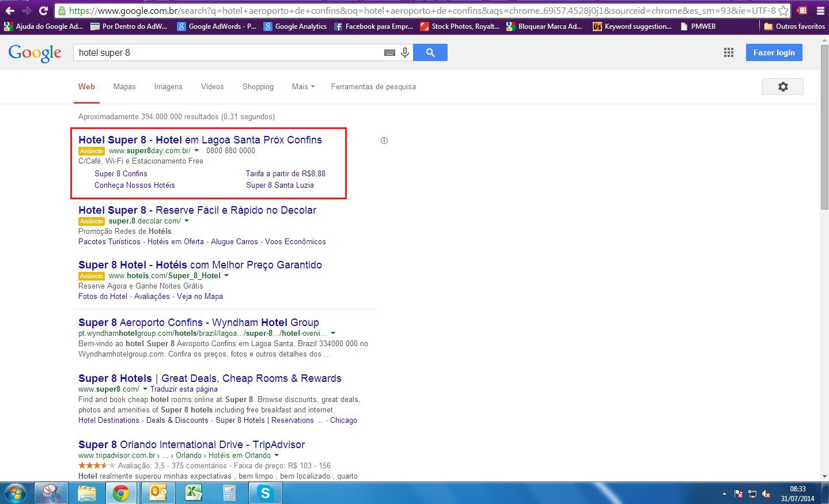Click the ad info icon beside the first ad
The image size is (829, 504).
[384, 141]
